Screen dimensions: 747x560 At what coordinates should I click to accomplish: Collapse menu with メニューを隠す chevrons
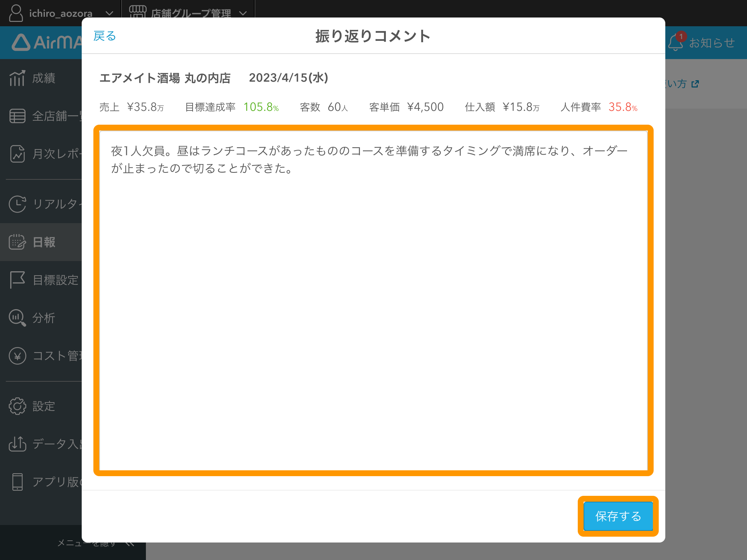(129, 543)
